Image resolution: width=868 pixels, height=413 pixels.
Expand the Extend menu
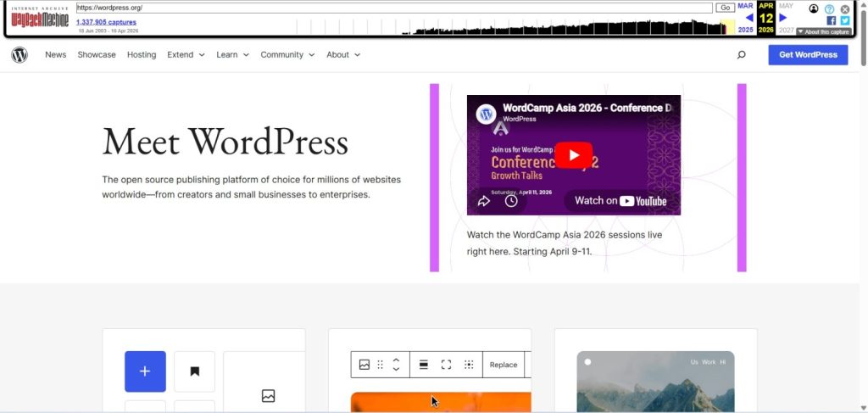[186, 55]
